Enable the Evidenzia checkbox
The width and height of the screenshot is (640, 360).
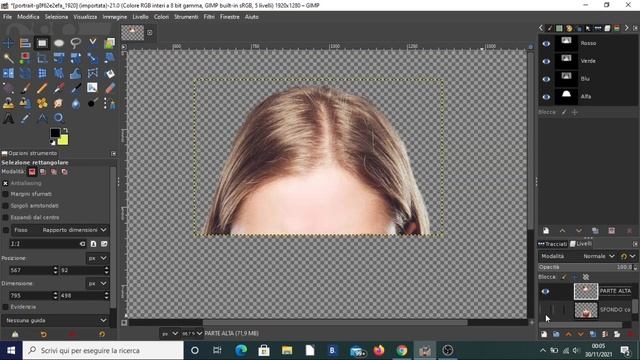click(5, 307)
